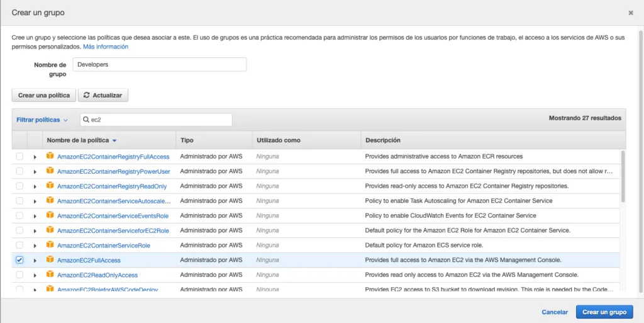
Task: Click the policy list vertical scrollbar
Action: point(623,177)
